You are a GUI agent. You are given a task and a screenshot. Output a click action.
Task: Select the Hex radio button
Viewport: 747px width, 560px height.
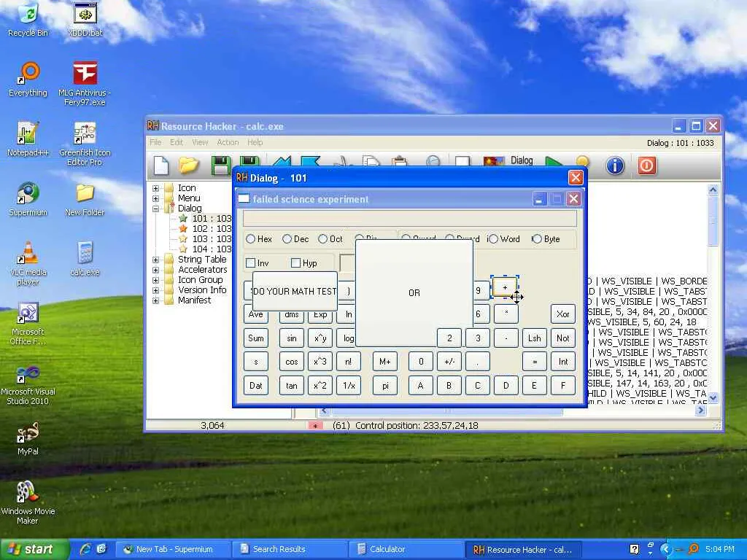click(251, 239)
